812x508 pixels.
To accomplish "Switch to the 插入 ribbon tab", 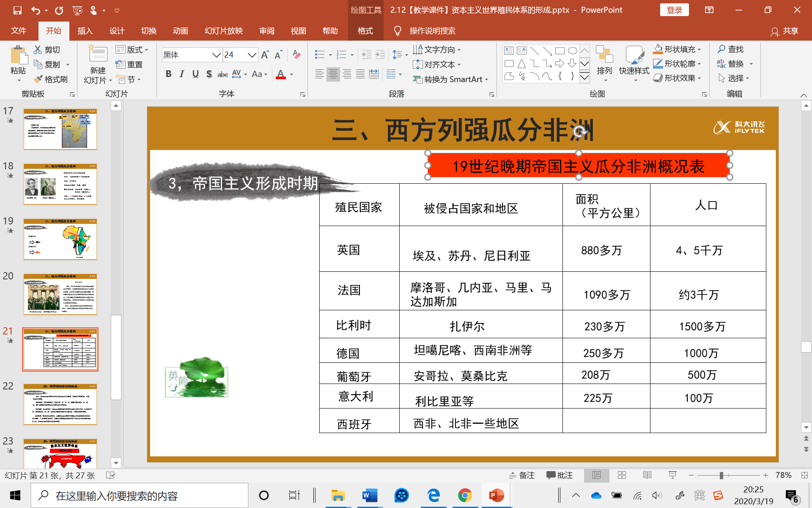I will 85,30.
